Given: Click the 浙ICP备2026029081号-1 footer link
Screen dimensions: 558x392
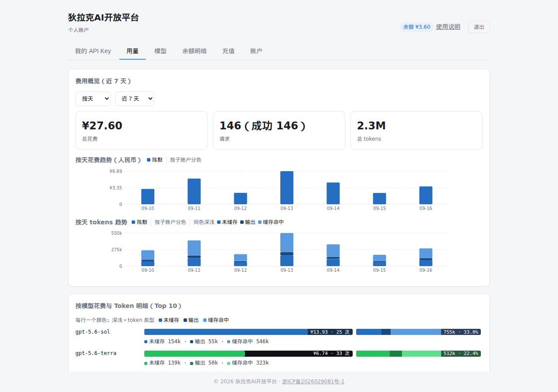Looking at the screenshot, I should click(313, 382).
